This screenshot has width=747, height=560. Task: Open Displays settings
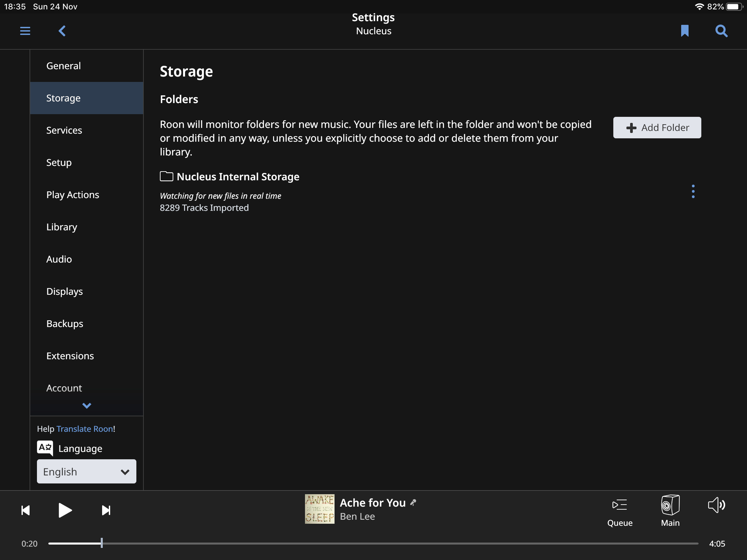point(87,291)
